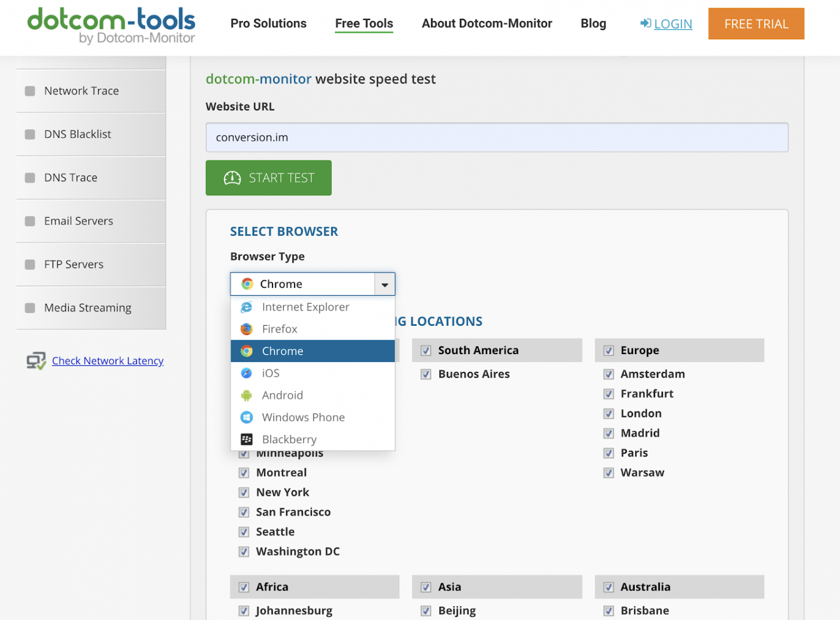Uncheck the Amsterdam checkbox
Image resolution: width=840 pixels, height=620 pixels.
(x=609, y=374)
